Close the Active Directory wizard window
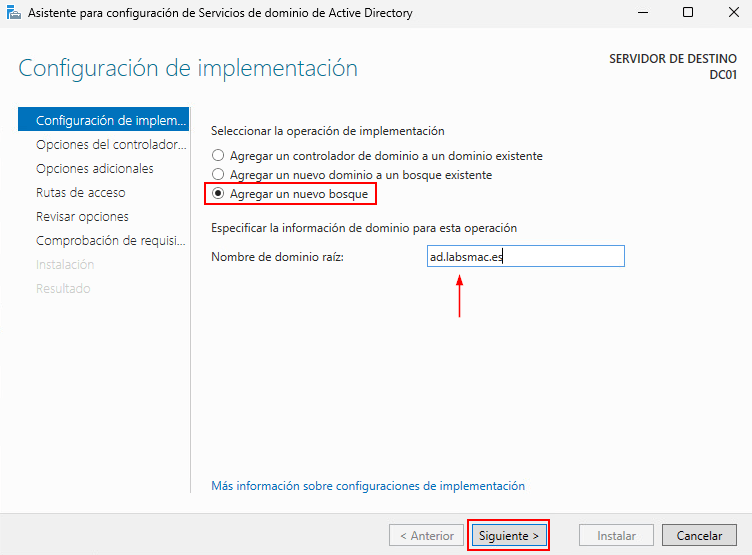The width and height of the screenshot is (752, 555). click(732, 13)
